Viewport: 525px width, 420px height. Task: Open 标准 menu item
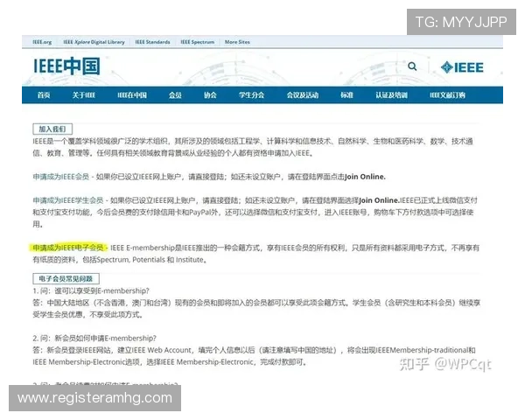coord(346,95)
